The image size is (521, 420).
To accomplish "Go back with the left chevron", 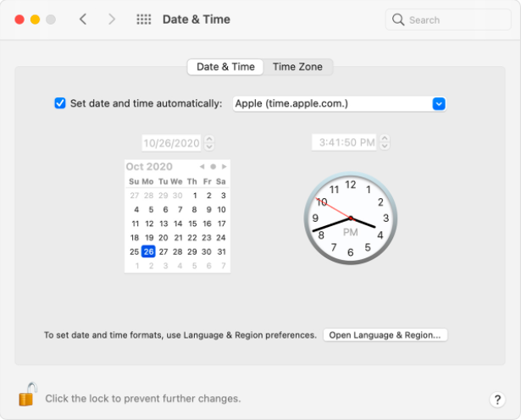I will (x=83, y=19).
